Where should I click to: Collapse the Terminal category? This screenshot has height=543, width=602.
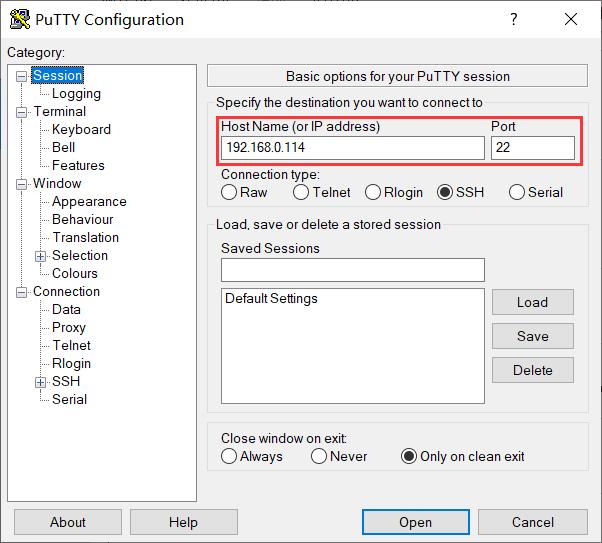coord(22,112)
